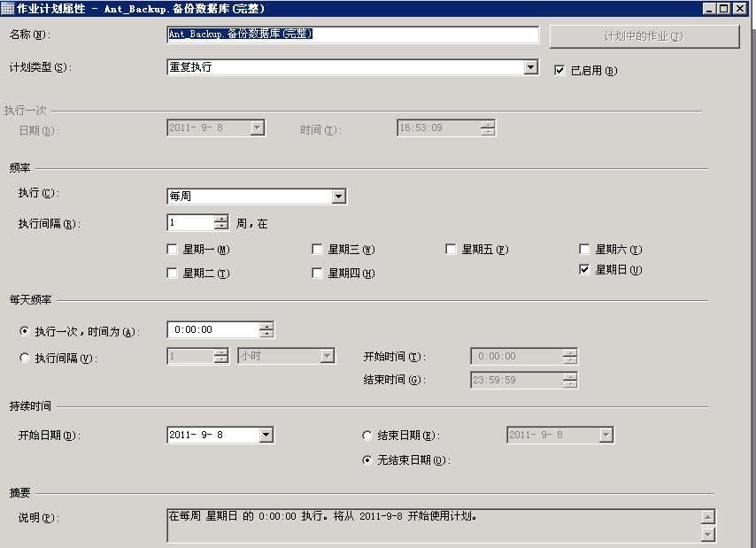Click the job schedule window title icon
This screenshot has width=756, height=548.
pos(8,8)
